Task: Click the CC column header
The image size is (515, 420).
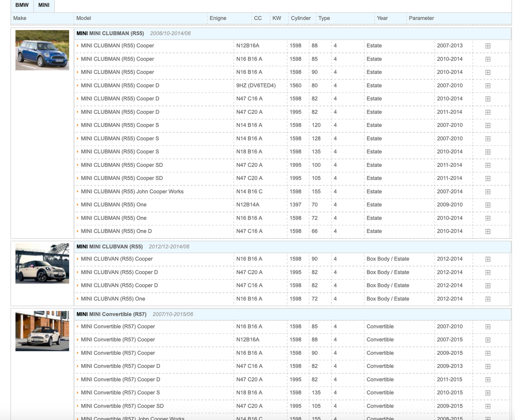Action: coord(258,18)
